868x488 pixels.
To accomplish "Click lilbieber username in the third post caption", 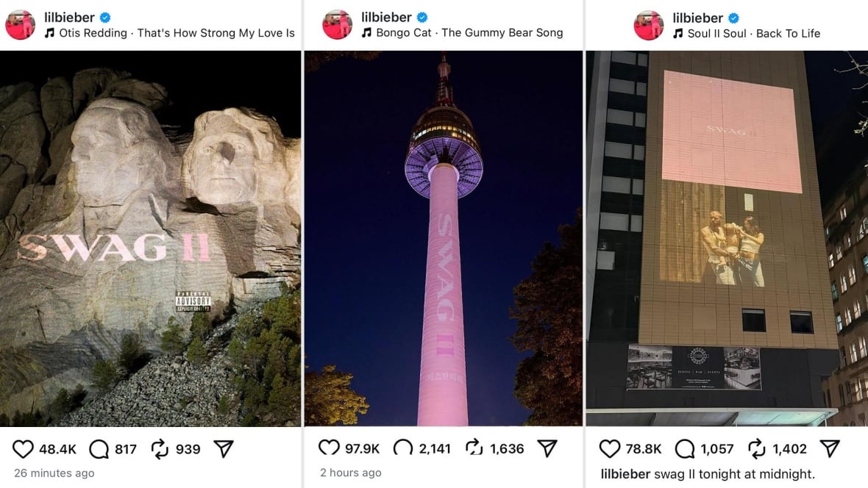I will click(625, 474).
